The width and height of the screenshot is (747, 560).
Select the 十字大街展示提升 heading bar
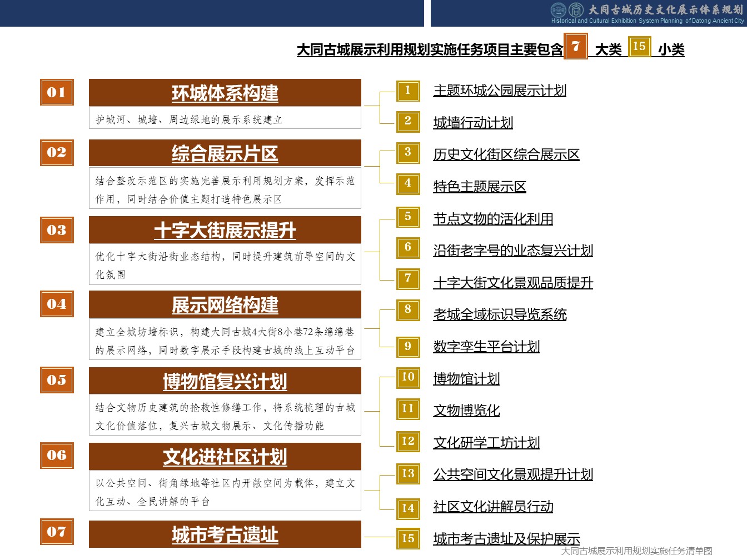point(225,230)
